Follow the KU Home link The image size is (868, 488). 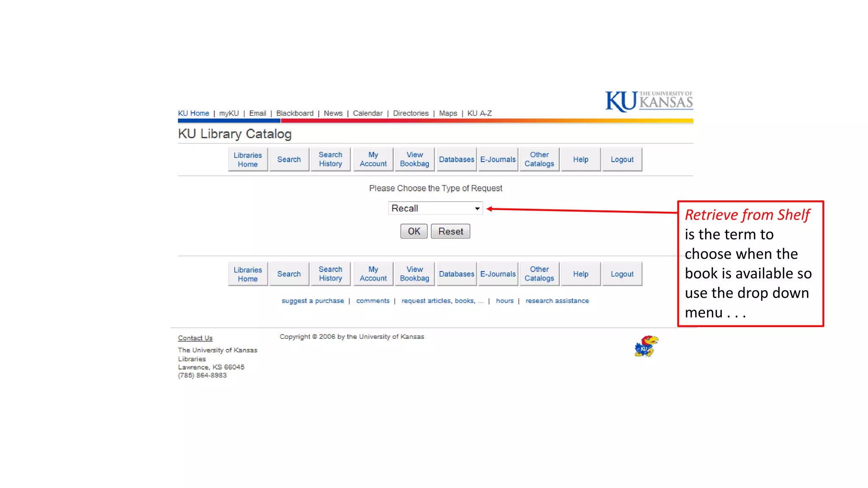pos(193,114)
